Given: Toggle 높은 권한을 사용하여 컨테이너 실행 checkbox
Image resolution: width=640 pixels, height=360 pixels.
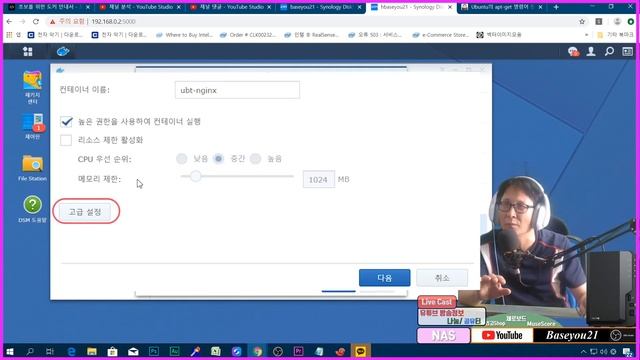Looking at the screenshot, I should [66, 122].
